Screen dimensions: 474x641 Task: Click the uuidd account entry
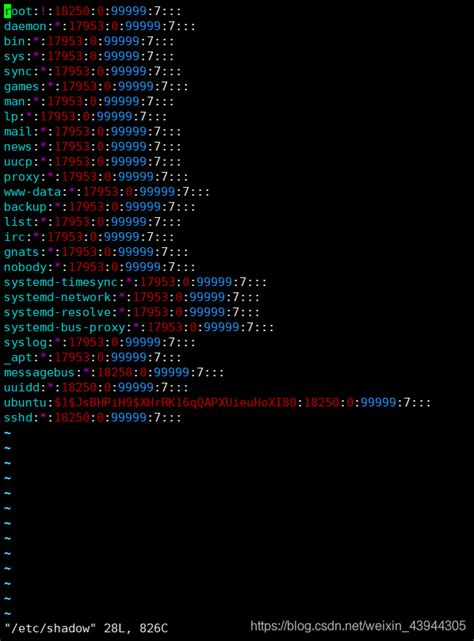point(96,388)
